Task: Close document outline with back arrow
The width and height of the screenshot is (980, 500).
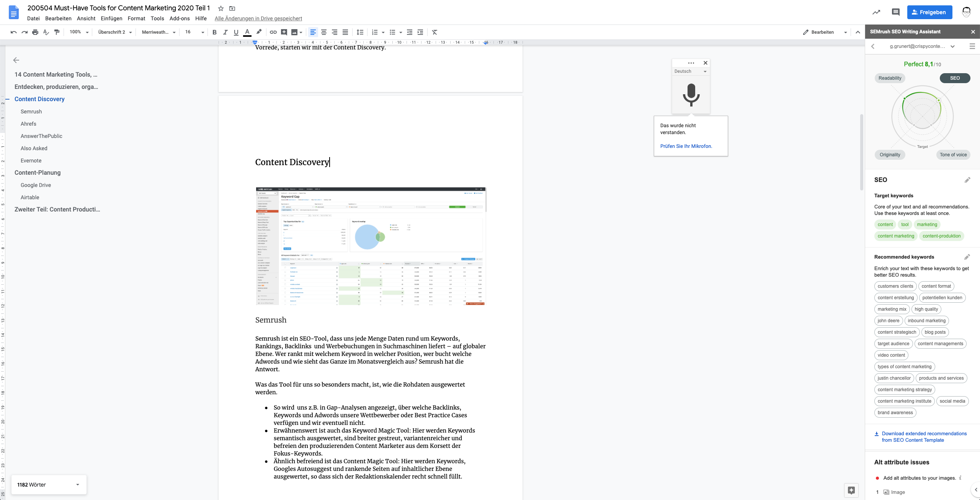Action: (x=16, y=60)
